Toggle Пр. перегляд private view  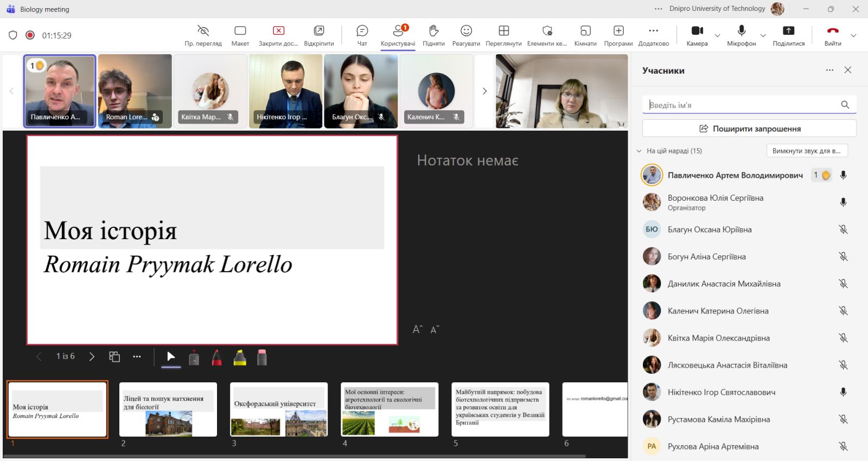(x=203, y=35)
